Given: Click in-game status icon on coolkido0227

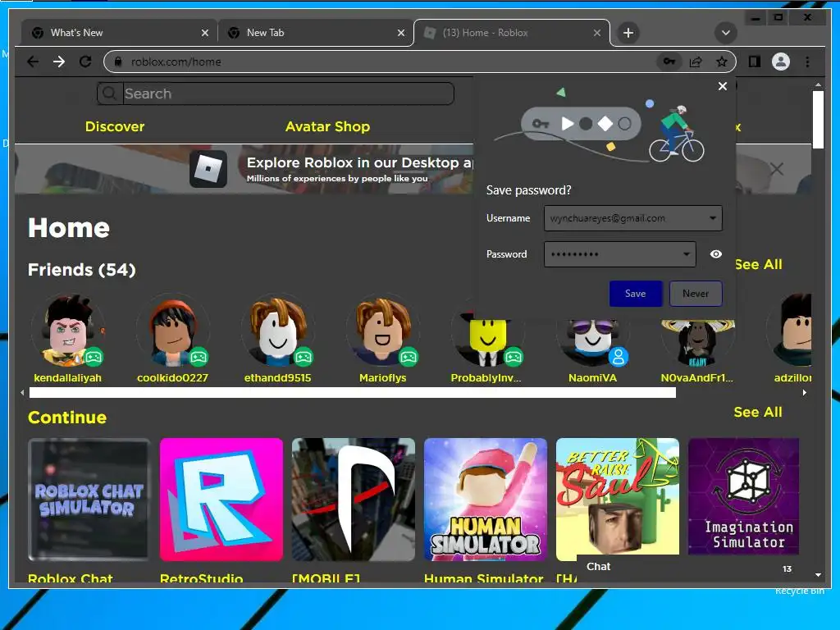Looking at the screenshot, I should pos(199,357).
